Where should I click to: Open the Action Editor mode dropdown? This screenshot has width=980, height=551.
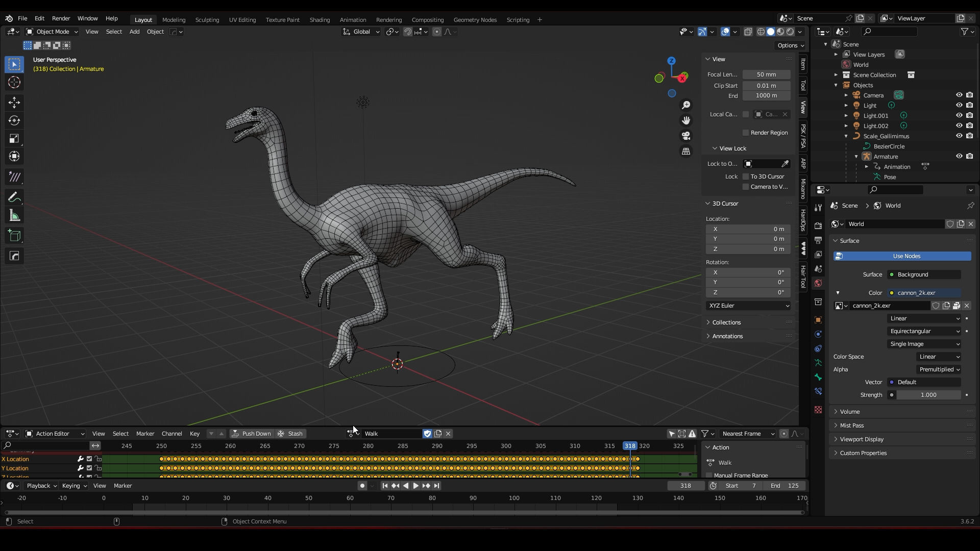(55, 434)
